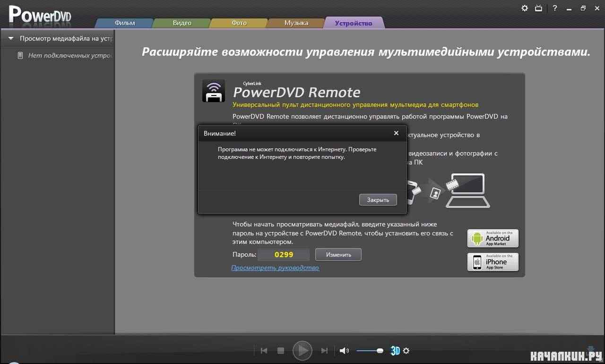Click the laptop illustration icon

point(468,191)
